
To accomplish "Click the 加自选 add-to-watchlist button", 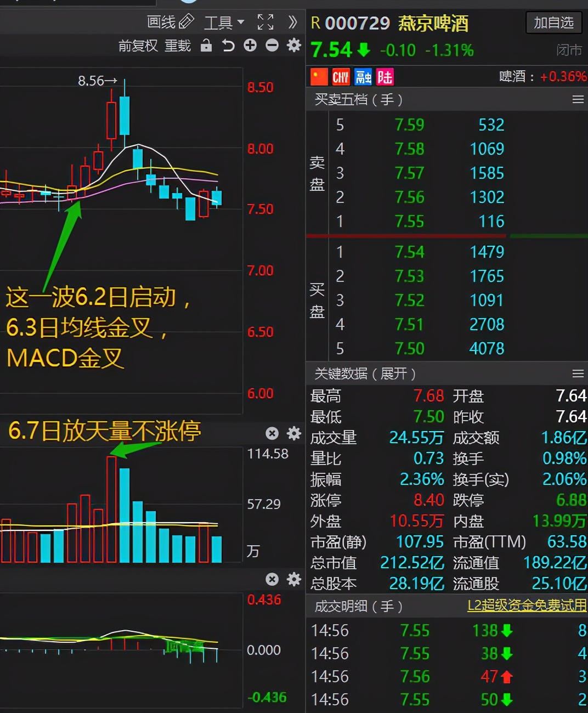I will (x=553, y=23).
